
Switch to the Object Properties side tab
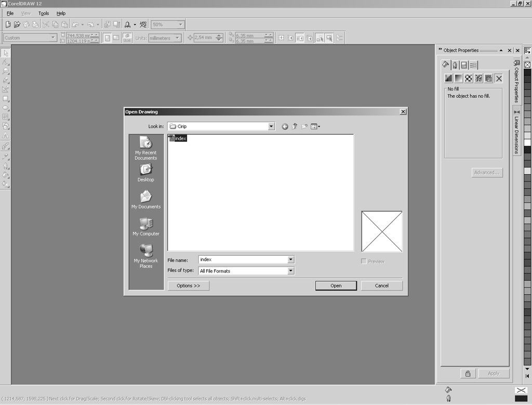click(x=517, y=82)
